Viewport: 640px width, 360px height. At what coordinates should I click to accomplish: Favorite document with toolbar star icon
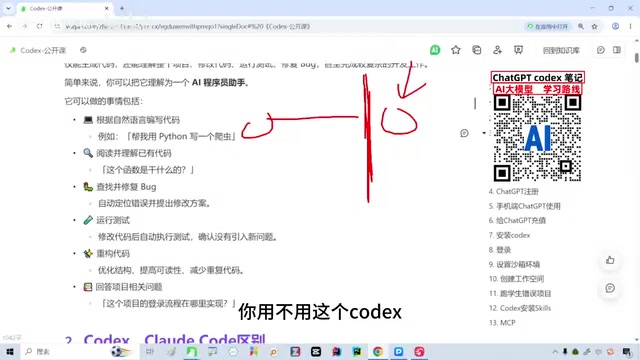[x=456, y=50]
